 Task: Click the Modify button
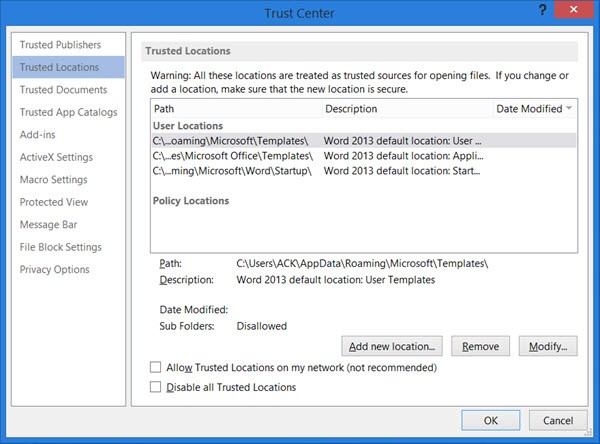pyautogui.click(x=548, y=346)
